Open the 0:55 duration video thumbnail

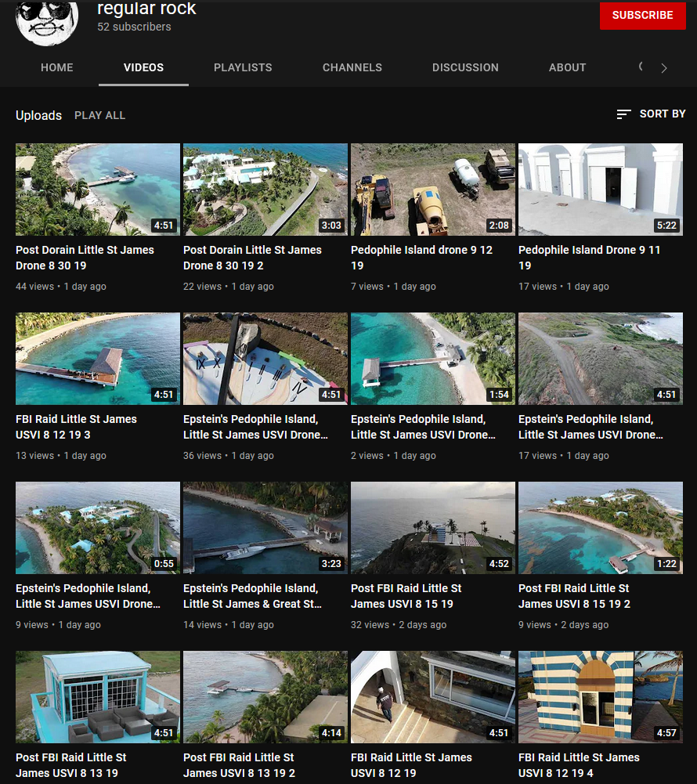[97, 528]
